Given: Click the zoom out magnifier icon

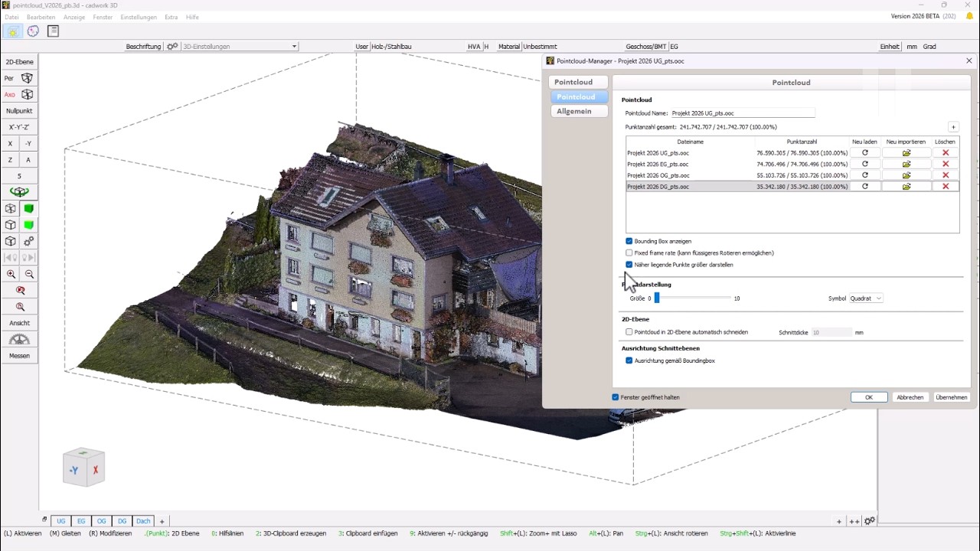Looking at the screenshot, I should pos(29,274).
